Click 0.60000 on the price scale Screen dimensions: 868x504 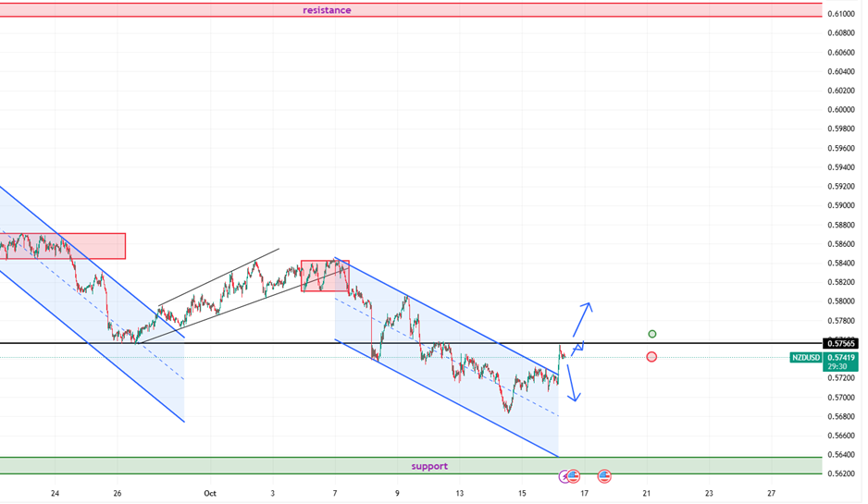coord(841,110)
